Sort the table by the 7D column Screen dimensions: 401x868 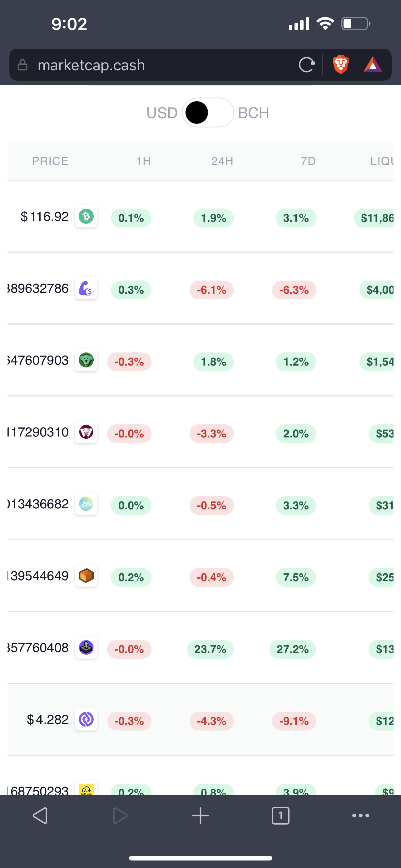click(308, 161)
